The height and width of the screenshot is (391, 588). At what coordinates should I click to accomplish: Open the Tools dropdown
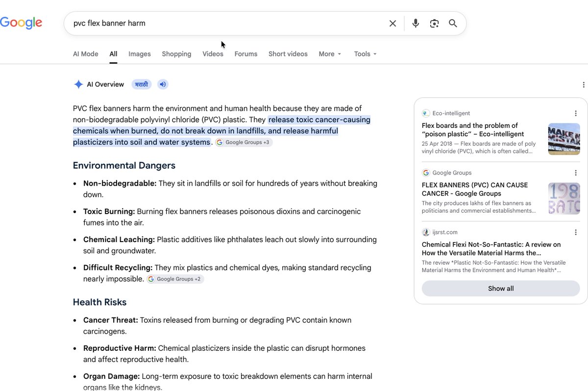click(366, 54)
